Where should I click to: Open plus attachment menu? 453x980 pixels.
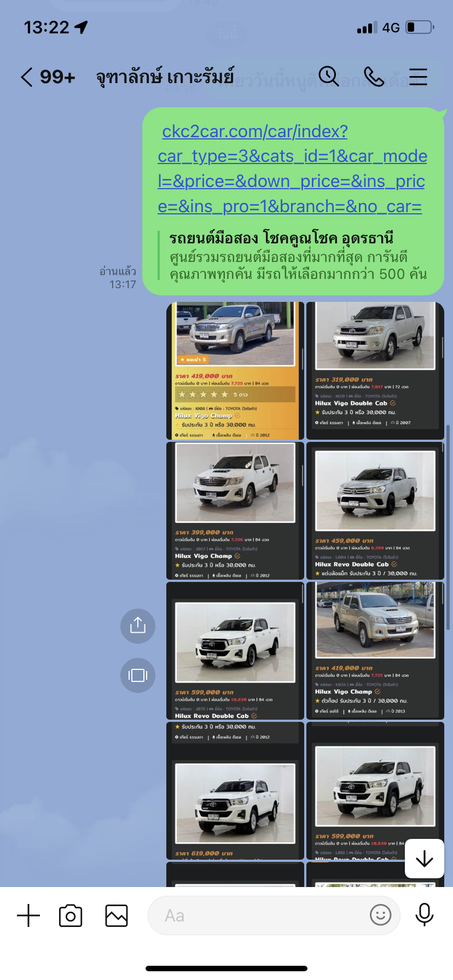[28, 915]
